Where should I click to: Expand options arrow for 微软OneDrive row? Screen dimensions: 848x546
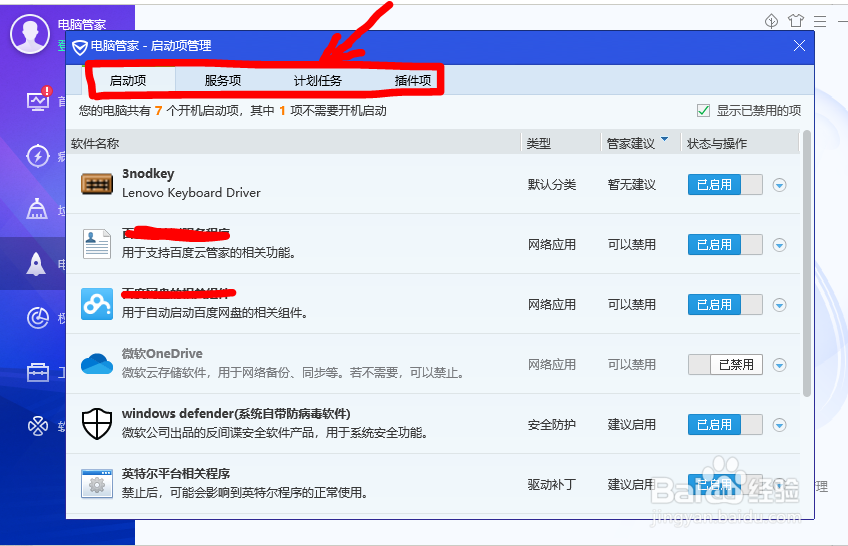pyautogui.click(x=779, y=365)
